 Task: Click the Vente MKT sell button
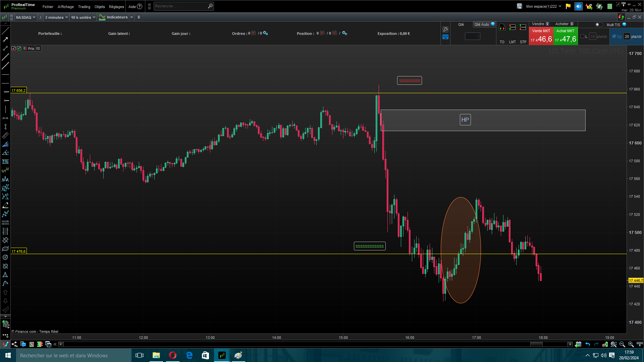(541, 36)
